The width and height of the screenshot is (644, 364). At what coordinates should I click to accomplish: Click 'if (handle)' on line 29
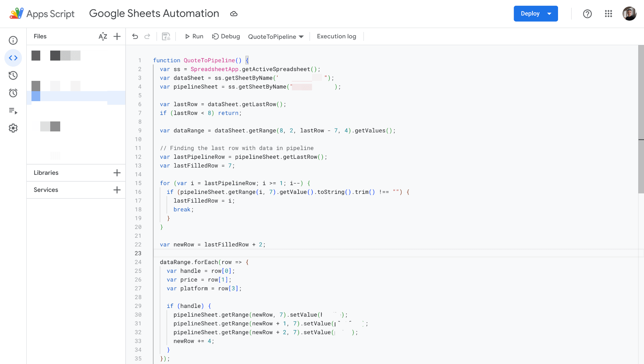click(x=185, y=306)
